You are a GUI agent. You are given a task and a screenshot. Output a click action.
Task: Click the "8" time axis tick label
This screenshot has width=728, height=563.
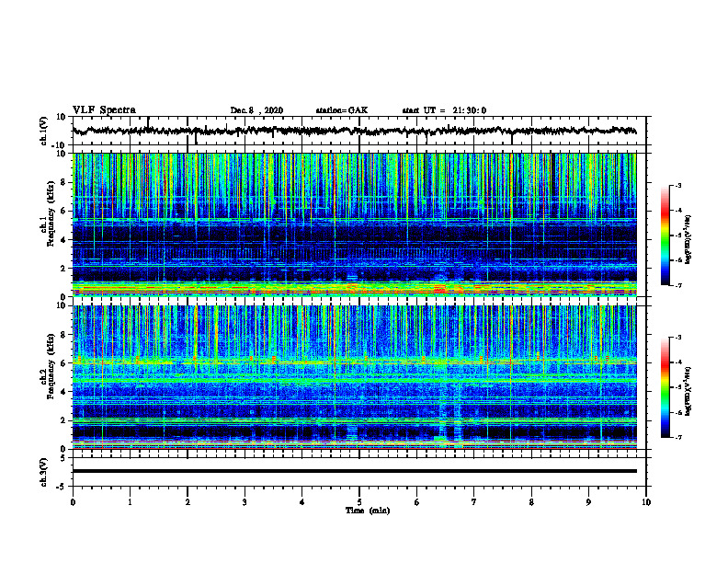[x=531, y=502]
